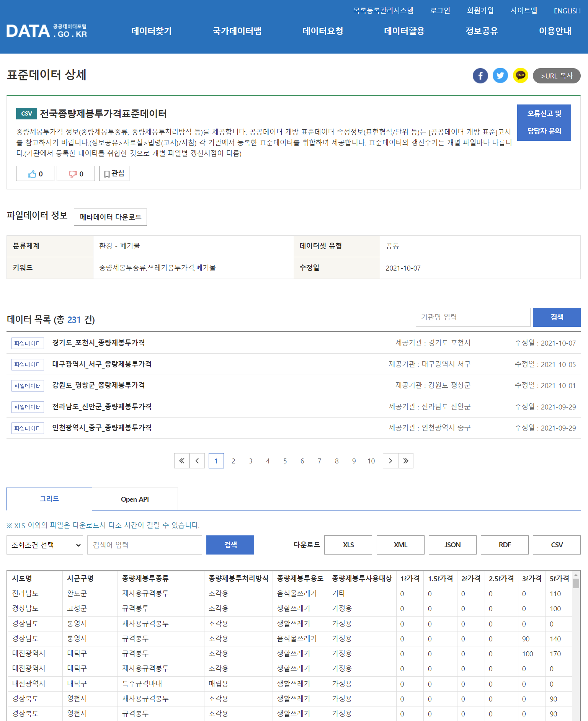Focus the 기관명 입력 search field
The width and height of the screenshot is (588, 721).
point(473,317)
